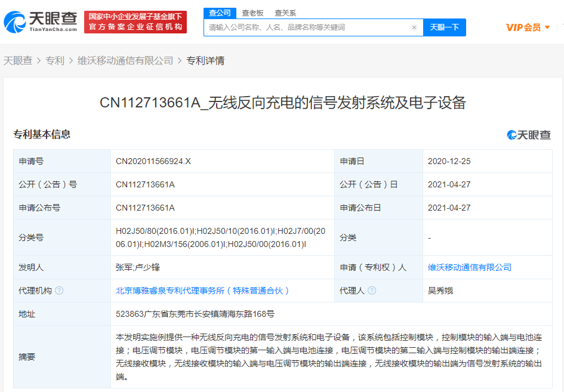Select 申请公布号 value CN112713661A
564x392 pixels.
pos(145,208)
